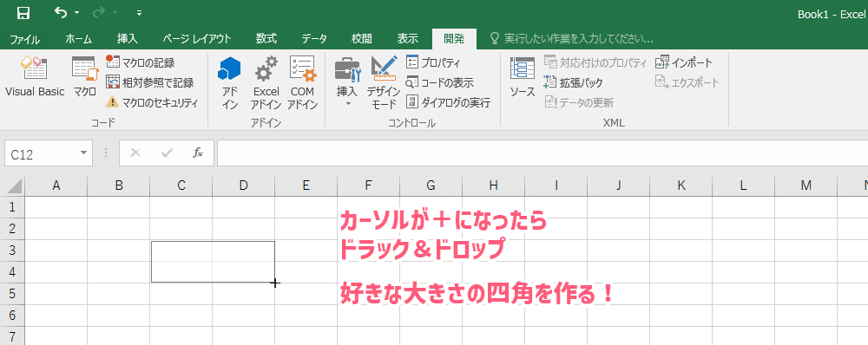Open the データ tab
868x345 pixels.
point(314,39)
